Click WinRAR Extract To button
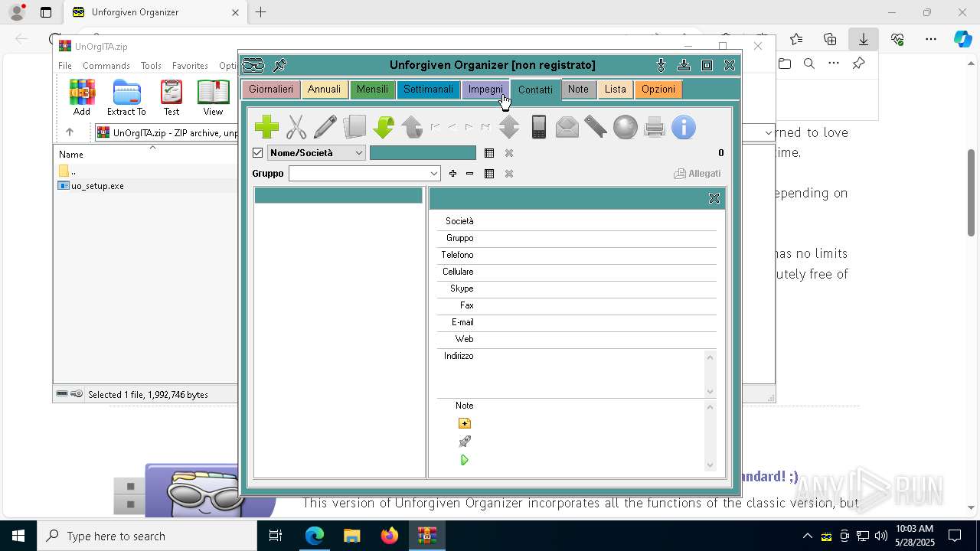Viewport: 980px width, 551px height. (x=126, y=98)
